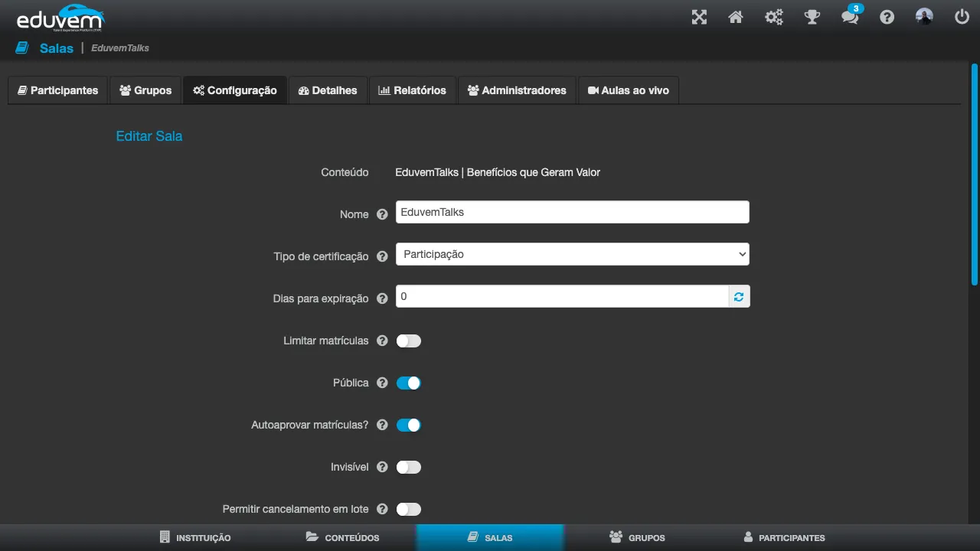The width and height of the screenshot is (980, 551).
Task: Go to Instituição in bottom navigation
Action: [x=195, y=537]
